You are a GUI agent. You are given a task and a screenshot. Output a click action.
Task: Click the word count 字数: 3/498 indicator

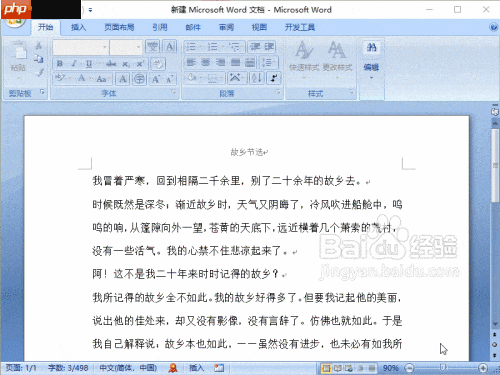click(68, 368)
